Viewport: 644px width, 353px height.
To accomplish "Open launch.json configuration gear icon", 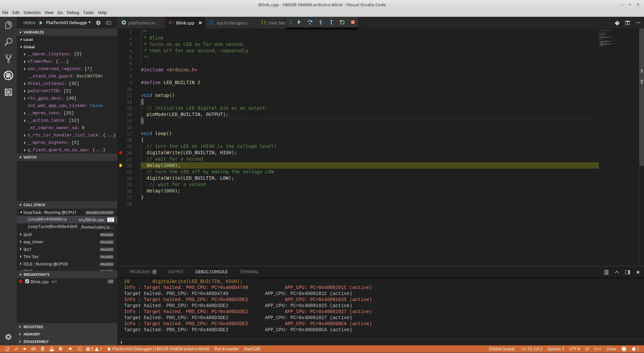I will (x=98, y=23).
